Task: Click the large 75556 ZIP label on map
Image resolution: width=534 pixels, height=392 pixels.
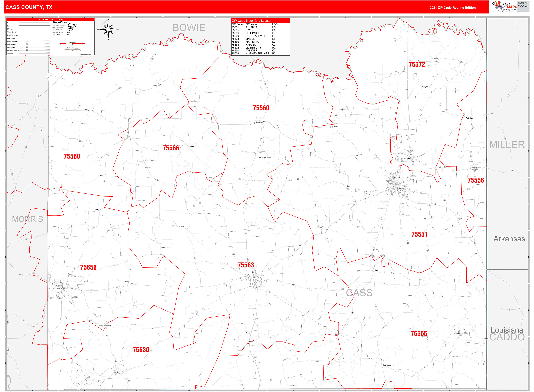Action: (x=476, y=180)
